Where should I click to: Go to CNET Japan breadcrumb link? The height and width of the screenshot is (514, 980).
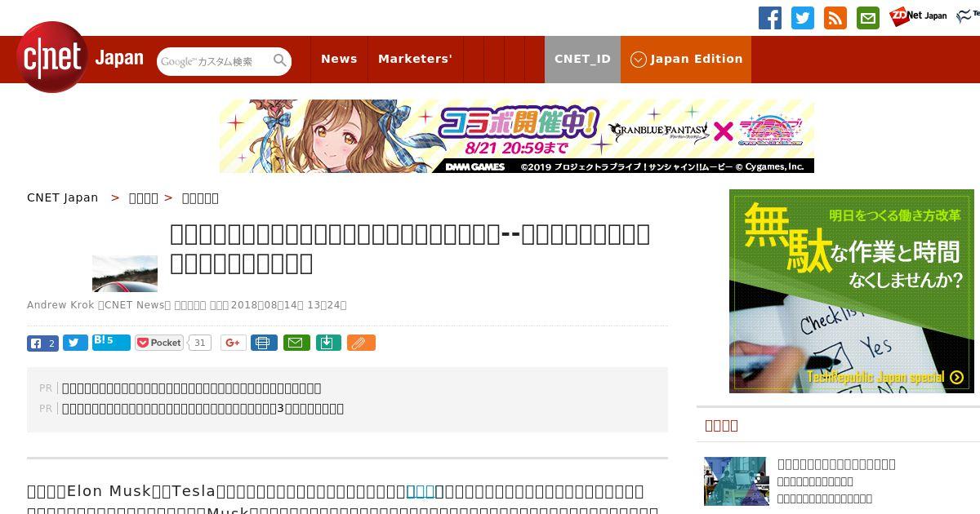(63, 197)
